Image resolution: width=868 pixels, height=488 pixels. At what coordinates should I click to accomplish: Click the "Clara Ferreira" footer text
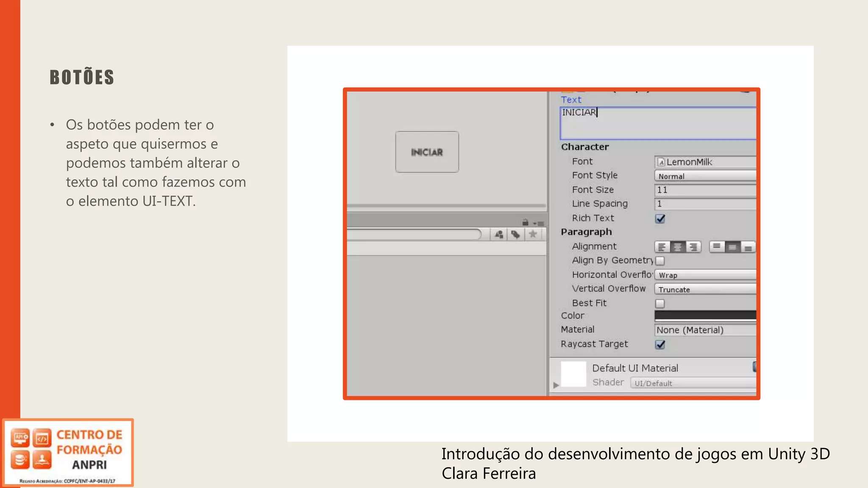tap(489, 474)
